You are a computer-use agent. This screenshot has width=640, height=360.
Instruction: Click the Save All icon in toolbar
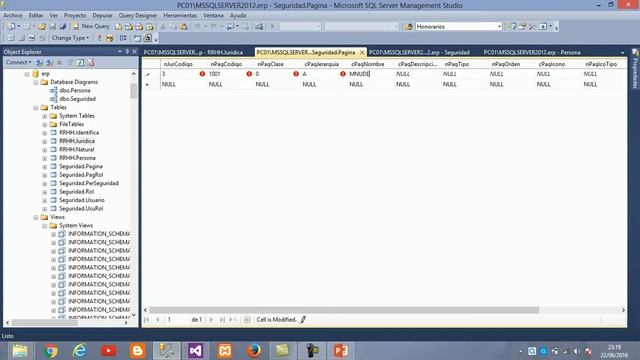[x=63, y=27]
